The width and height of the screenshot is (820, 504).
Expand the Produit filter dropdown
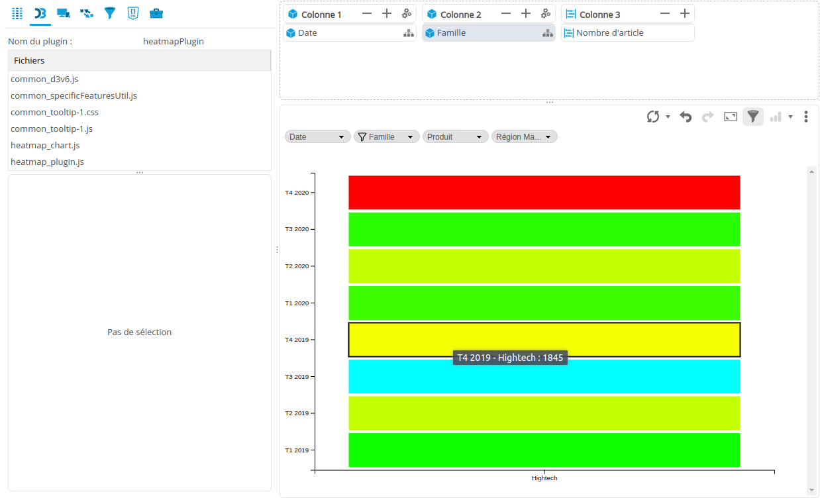click(x=455, y=137)
